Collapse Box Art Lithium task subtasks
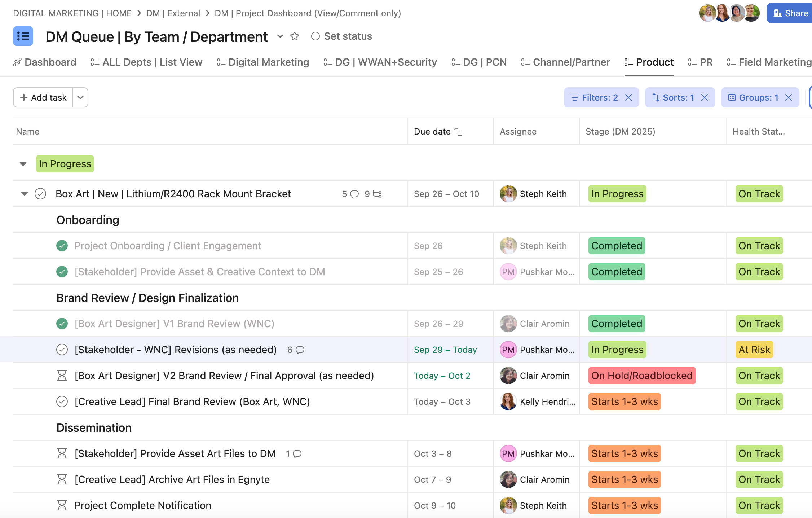 click(x=25, y=194)
